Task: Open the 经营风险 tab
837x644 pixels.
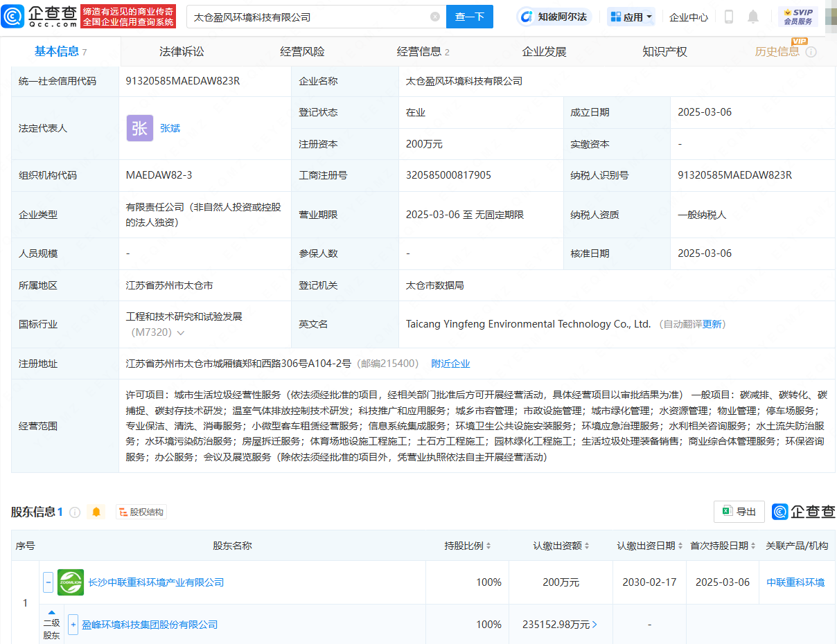Action: [302, 52]
